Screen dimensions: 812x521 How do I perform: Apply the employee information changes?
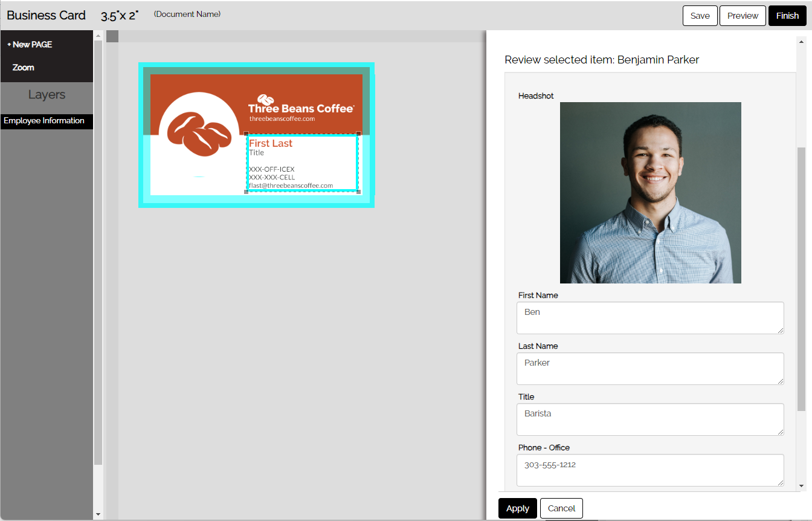tap(517, 508)
